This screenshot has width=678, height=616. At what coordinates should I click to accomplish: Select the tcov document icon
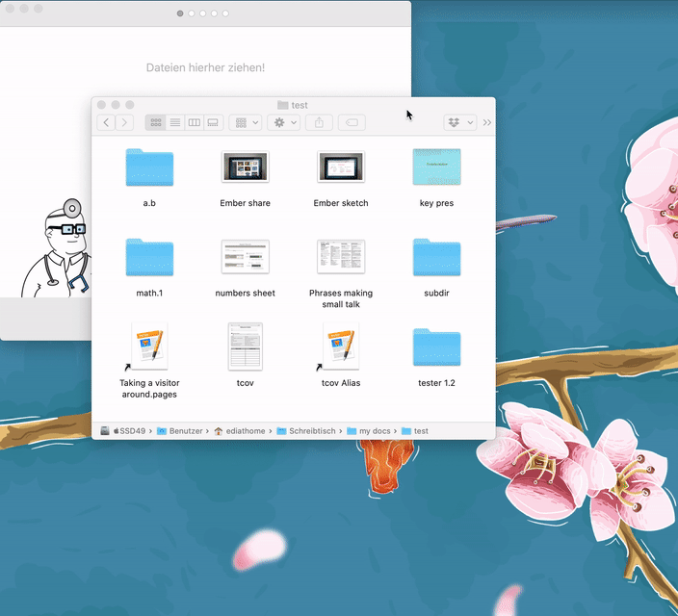pos(246,346)
